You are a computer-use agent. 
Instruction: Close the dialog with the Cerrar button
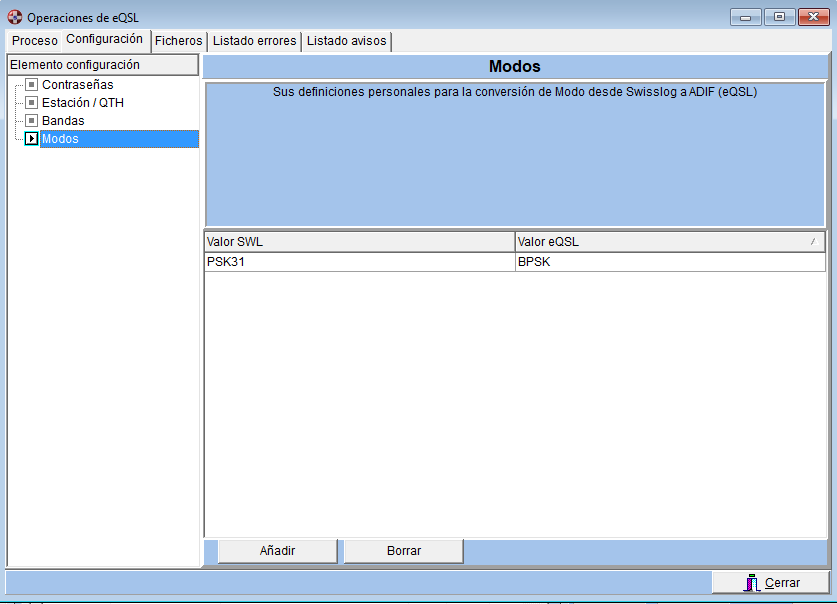click(x=771, y=583)
